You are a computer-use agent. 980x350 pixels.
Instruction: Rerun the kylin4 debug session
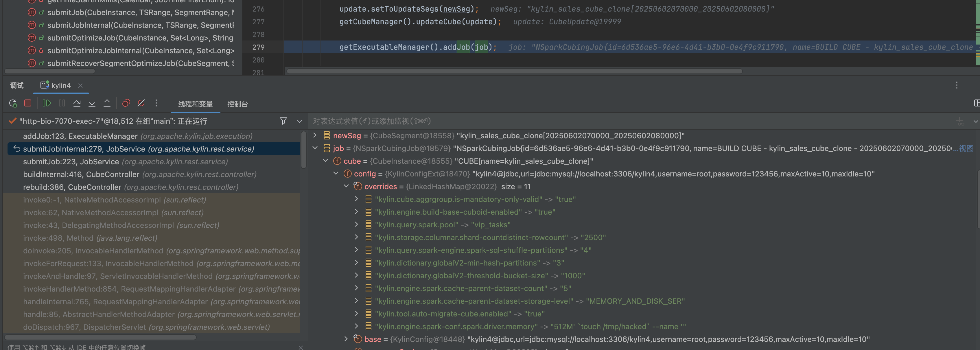click(13, 103)
